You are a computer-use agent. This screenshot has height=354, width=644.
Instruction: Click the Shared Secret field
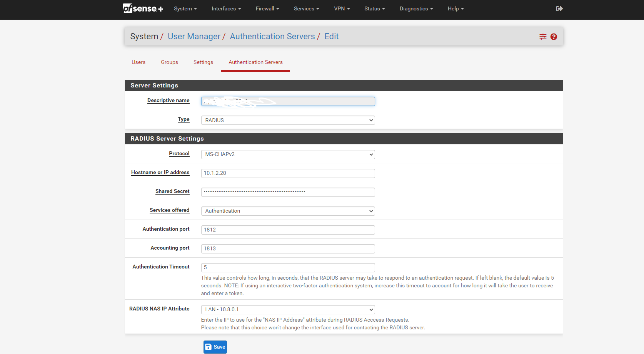[288, 192]
